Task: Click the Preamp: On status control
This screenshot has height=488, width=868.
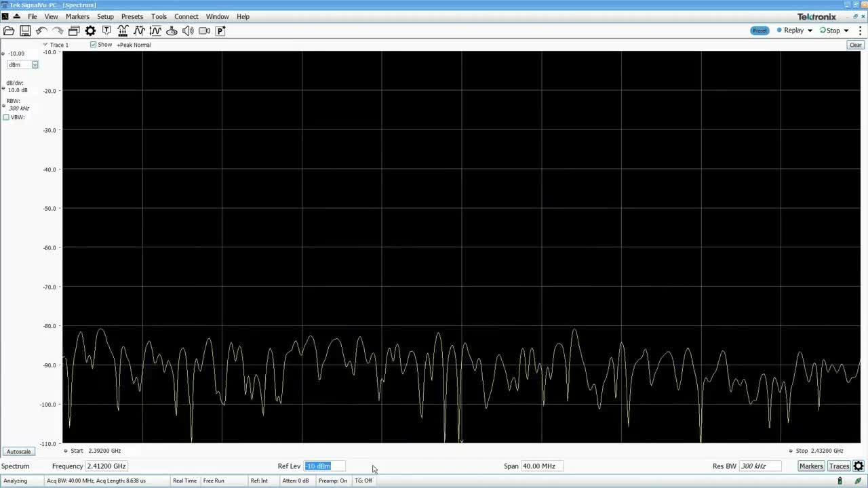Action: (332, 481)
